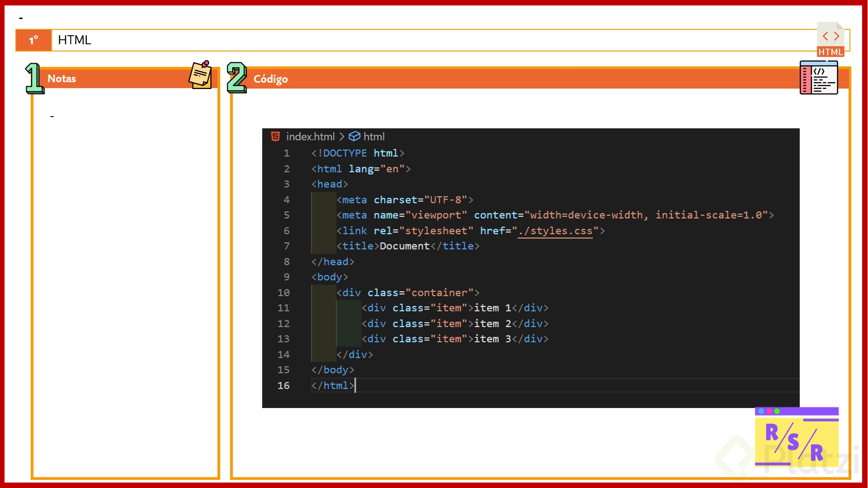Image resolution: width=868 pixels, height=488 pixels.
Task: Click the Código header label
Action: [270, 79]
